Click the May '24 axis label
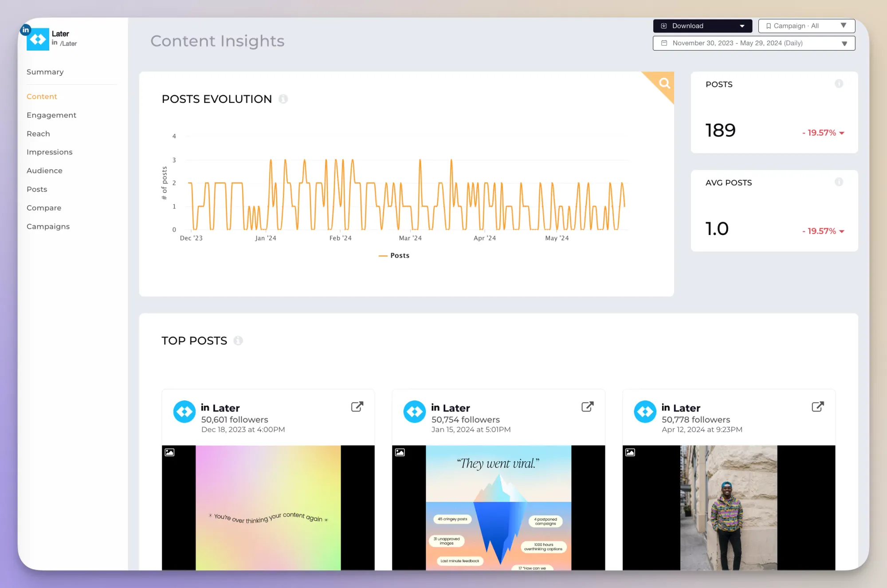The width and height of the screenshot is (887, 588). pyautogui.click(x=557, y=238)
